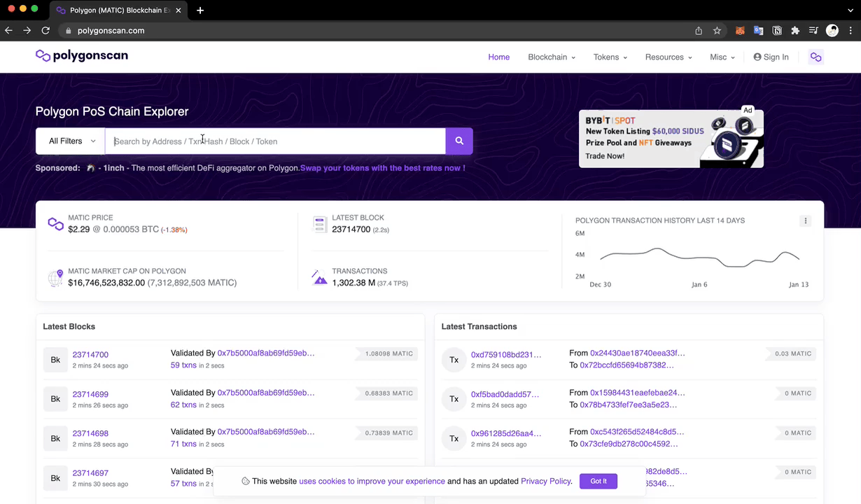Click the market cap globe icon
This screenshot has width=861, height=504.
[x=55, y=278]
